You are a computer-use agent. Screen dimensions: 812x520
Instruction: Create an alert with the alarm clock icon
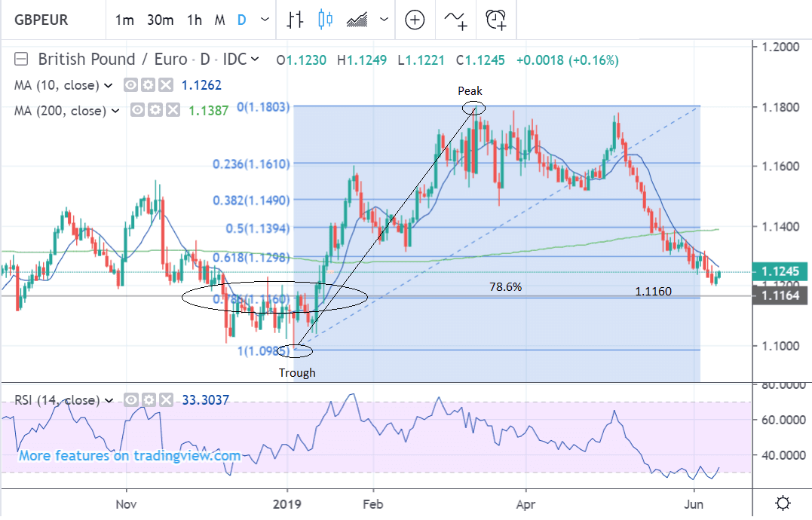(495, 20)
